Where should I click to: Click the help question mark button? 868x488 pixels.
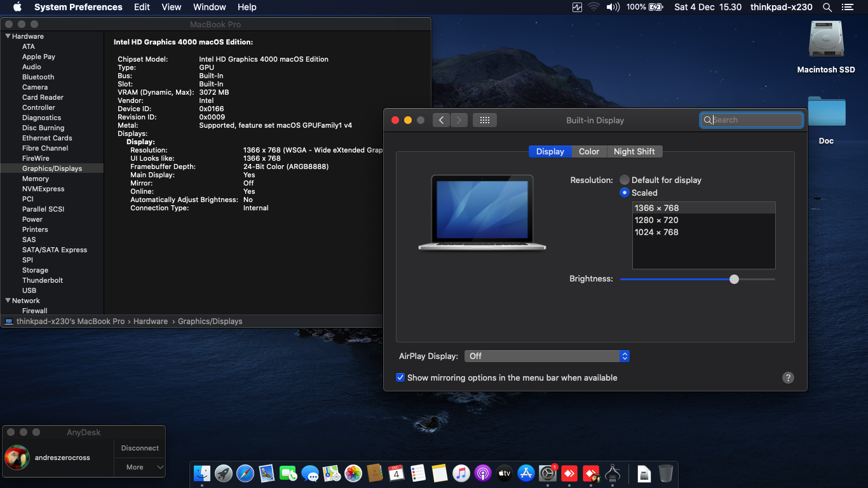tap(788, 377)
